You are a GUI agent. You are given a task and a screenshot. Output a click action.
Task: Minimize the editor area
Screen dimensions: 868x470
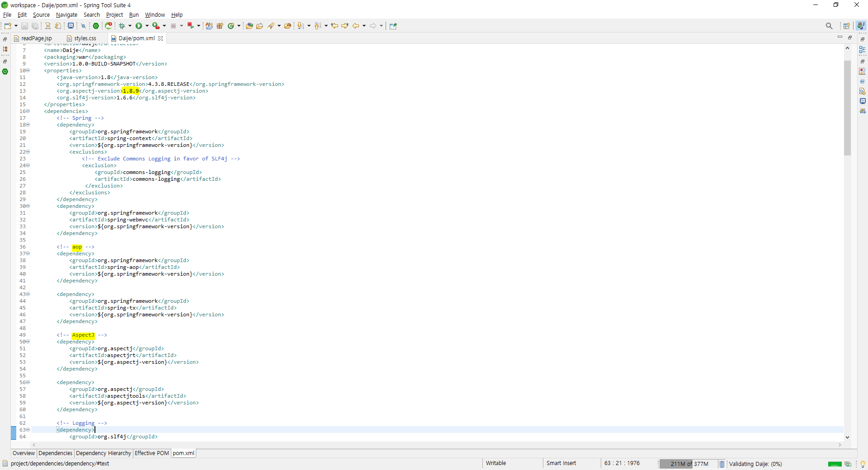pyautogui.click(x=840, y=37)
